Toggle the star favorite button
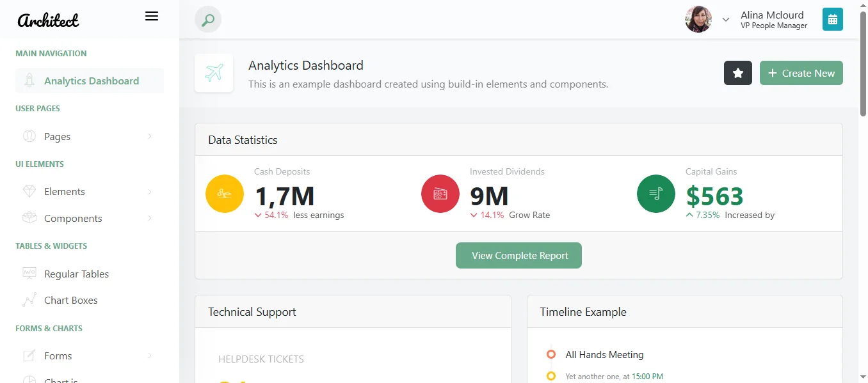This screenshot has width=868, height=383. (737, 73)
